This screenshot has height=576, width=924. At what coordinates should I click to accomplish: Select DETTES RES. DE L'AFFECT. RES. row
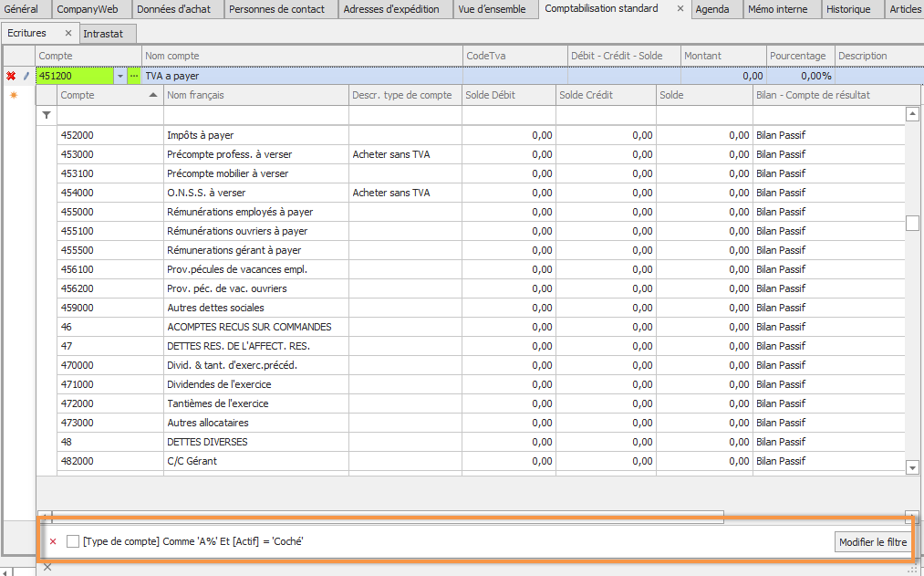pyautogui.click(x=481, y=346)
